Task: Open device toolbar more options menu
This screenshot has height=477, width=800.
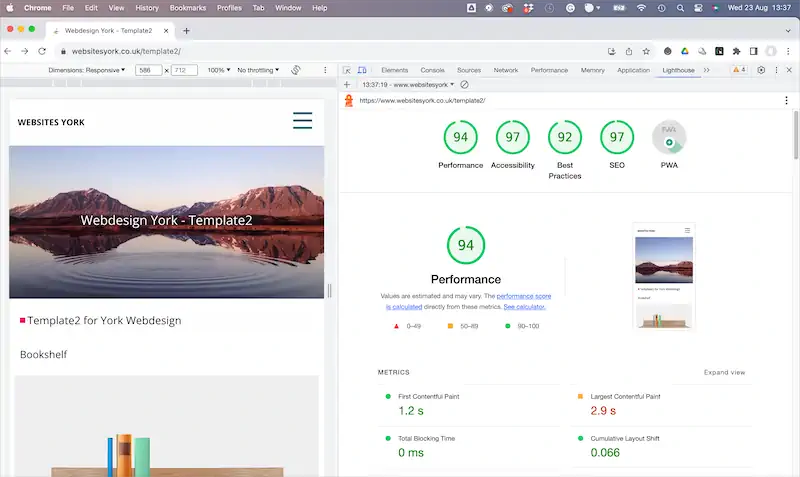Action: [x=325, y=70]
